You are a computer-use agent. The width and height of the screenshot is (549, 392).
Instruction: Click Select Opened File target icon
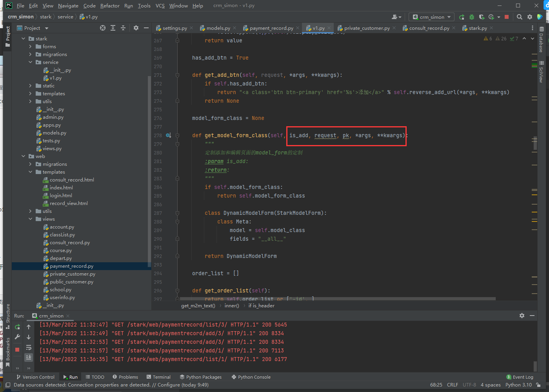point(103,28)
